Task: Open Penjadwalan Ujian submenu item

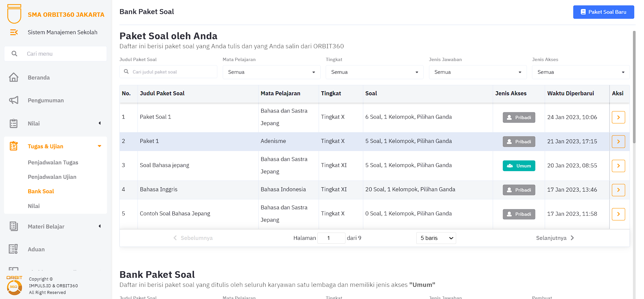Action: coord(52,177)
